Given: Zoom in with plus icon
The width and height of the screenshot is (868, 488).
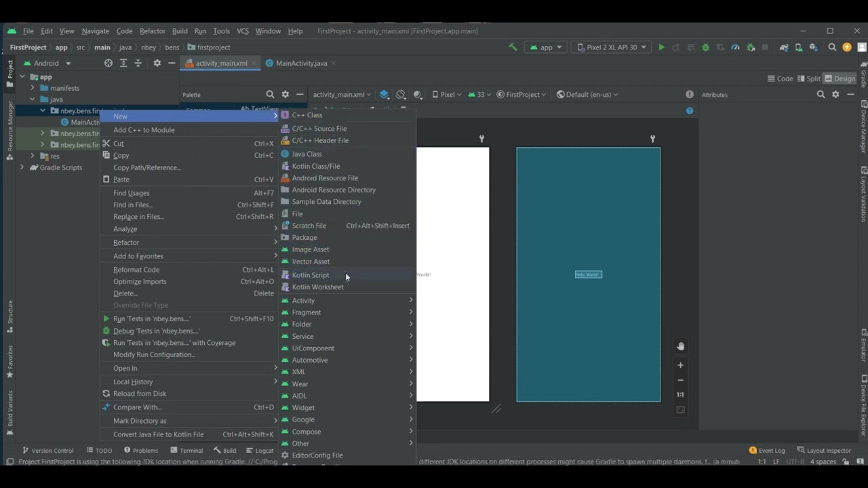Looking at the screenshot, I should point(681,365).
